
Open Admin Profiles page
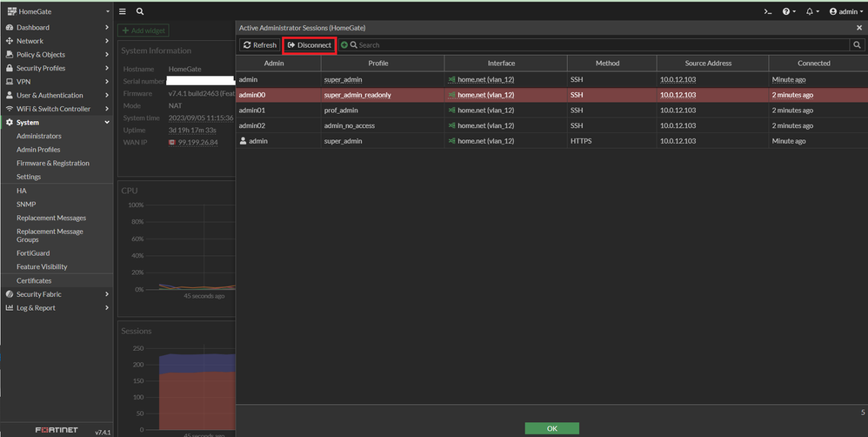(x=38, y=150)
